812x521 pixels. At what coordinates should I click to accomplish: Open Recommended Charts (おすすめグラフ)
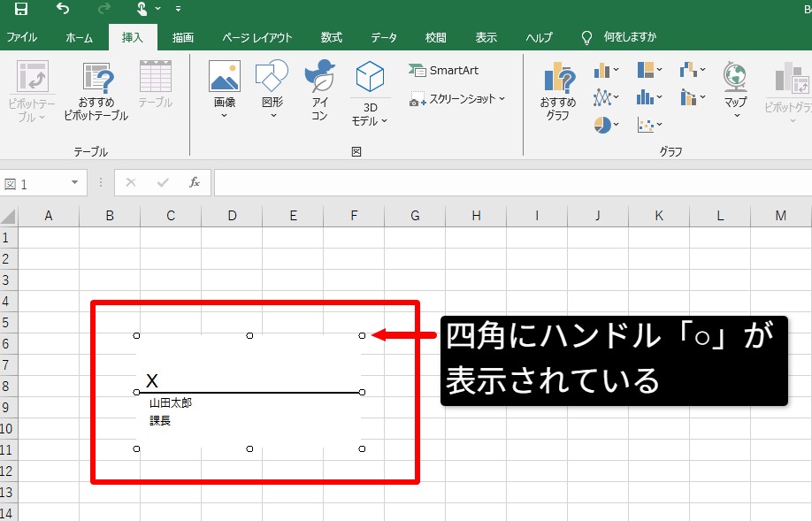558,91
